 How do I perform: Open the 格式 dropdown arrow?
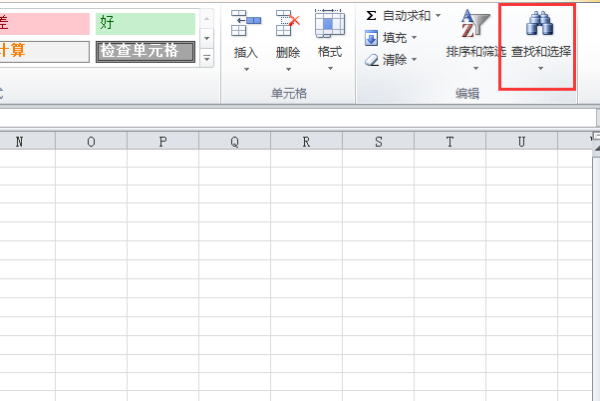[x=330, y=69]
